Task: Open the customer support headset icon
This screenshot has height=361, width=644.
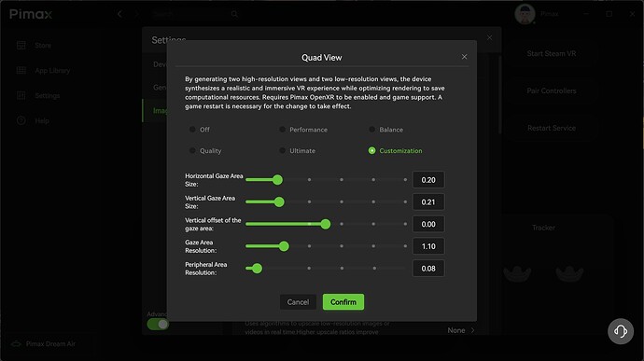Action: [x=621, y=331]
